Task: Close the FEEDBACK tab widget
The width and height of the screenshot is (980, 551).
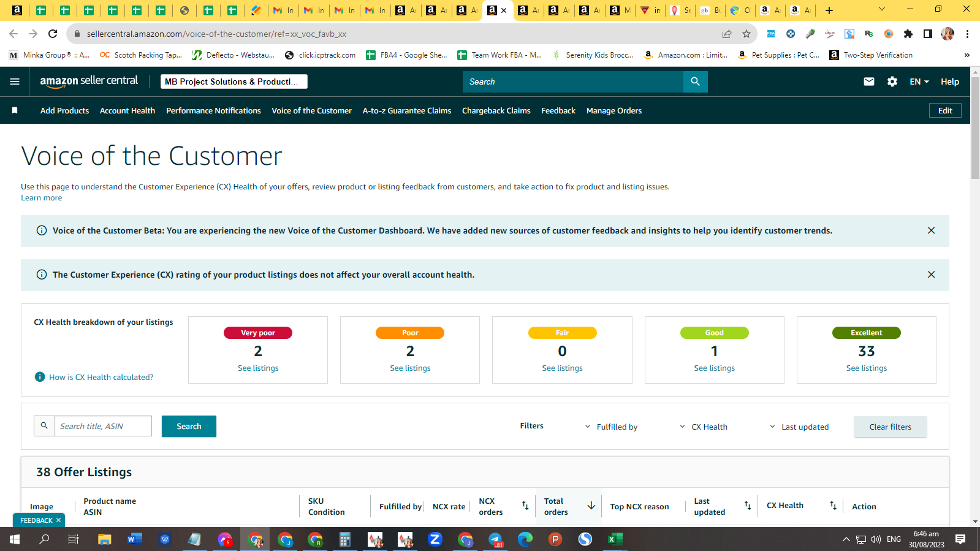Action: [x=58, y=520]
